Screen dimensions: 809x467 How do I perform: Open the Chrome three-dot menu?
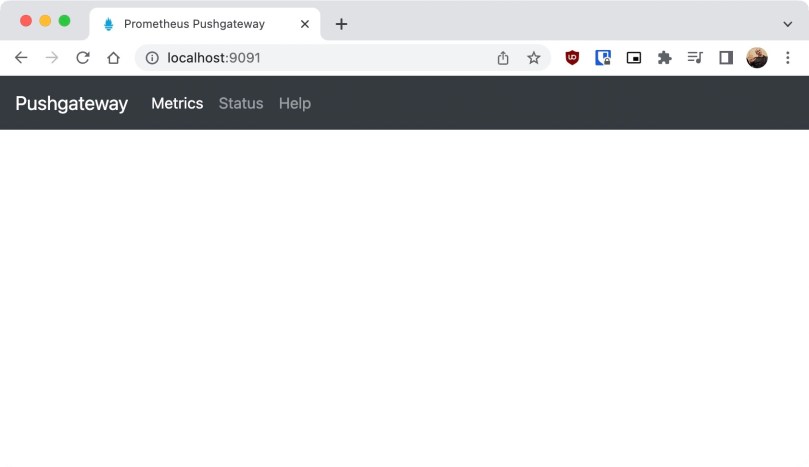[788, 58]
